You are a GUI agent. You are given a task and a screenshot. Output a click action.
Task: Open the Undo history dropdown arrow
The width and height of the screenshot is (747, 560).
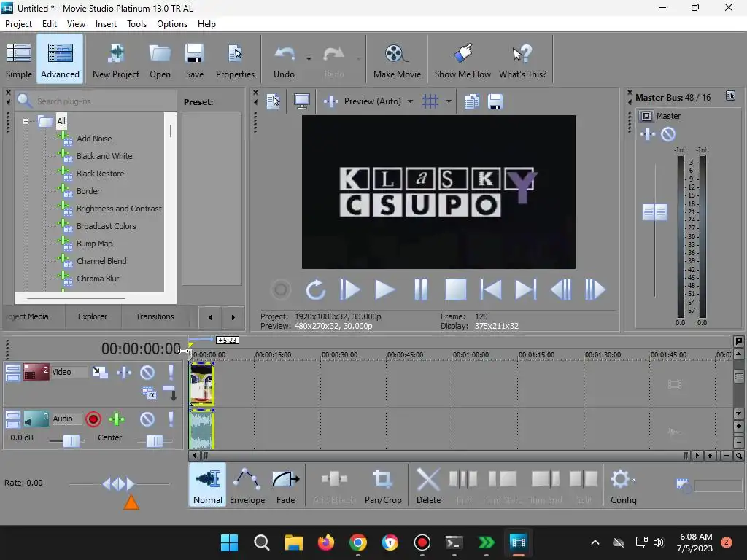309,59
